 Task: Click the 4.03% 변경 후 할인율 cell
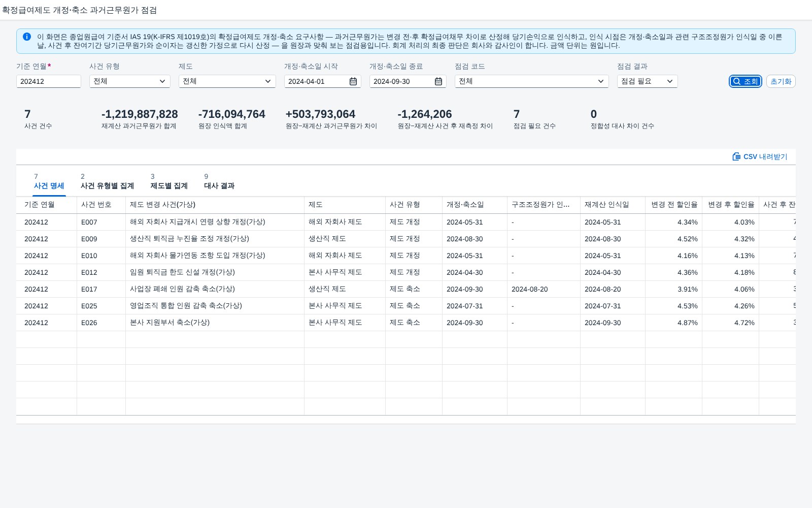point(730,222)
